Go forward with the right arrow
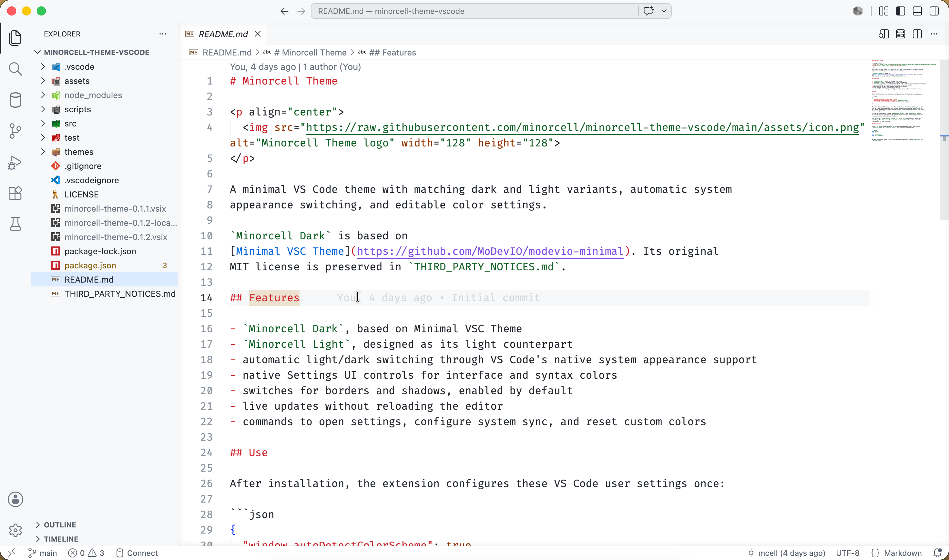The image size is (949, 560). (x=301, y=11)
